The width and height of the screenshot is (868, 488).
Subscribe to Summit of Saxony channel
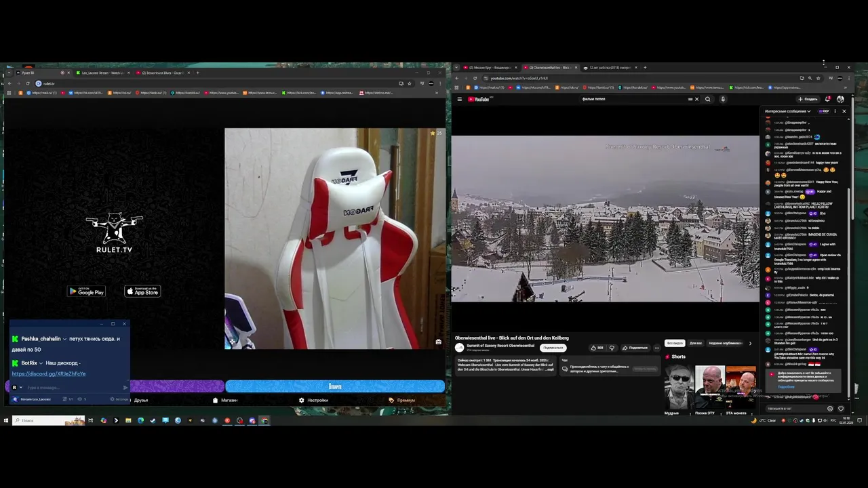[x=553, y=348]
